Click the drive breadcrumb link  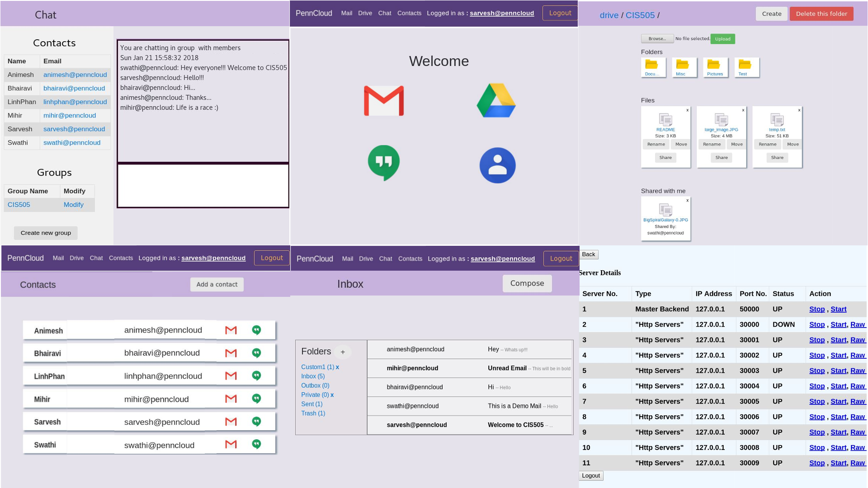609,15
